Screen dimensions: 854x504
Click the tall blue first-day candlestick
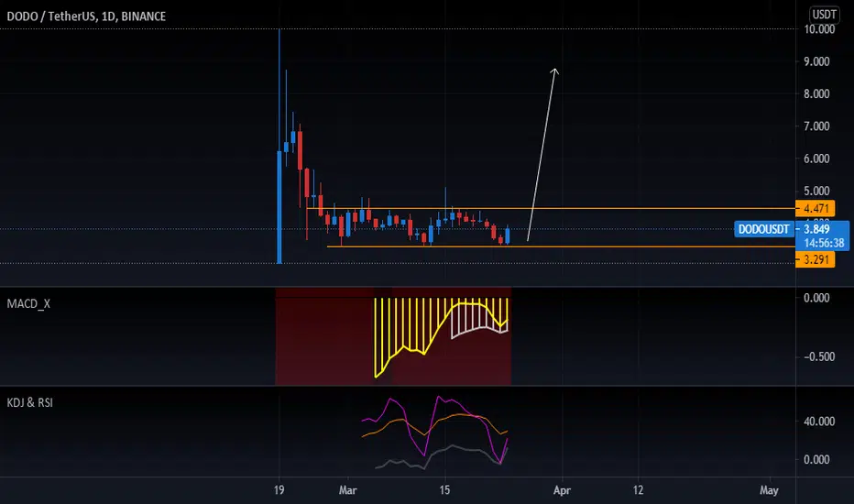[x=279, y=207]
